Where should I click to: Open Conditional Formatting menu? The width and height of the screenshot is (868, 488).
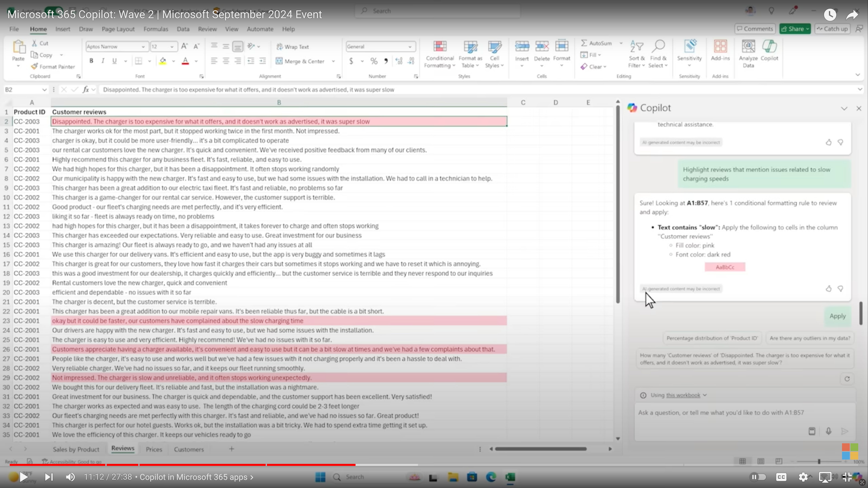click(x=440, y=54)
